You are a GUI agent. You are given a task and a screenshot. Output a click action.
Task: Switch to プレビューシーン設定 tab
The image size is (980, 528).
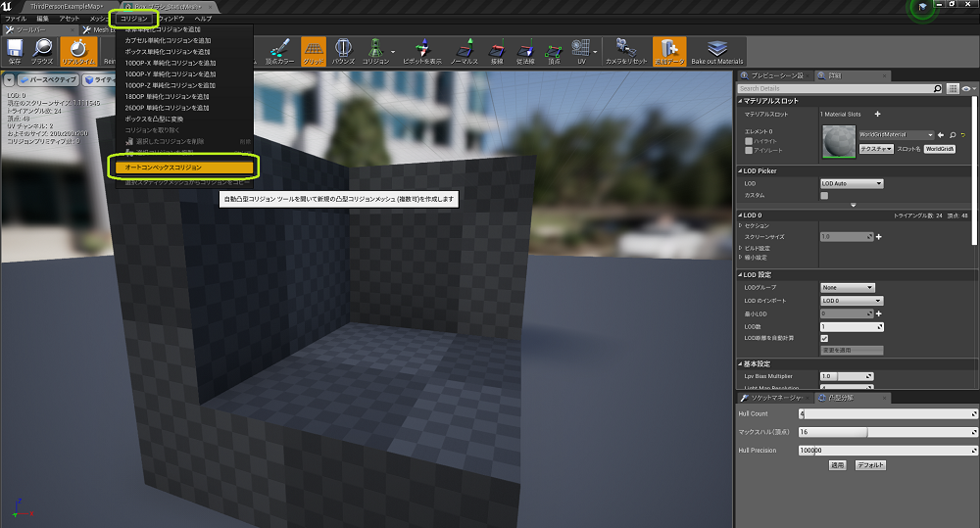coord(776,75)
